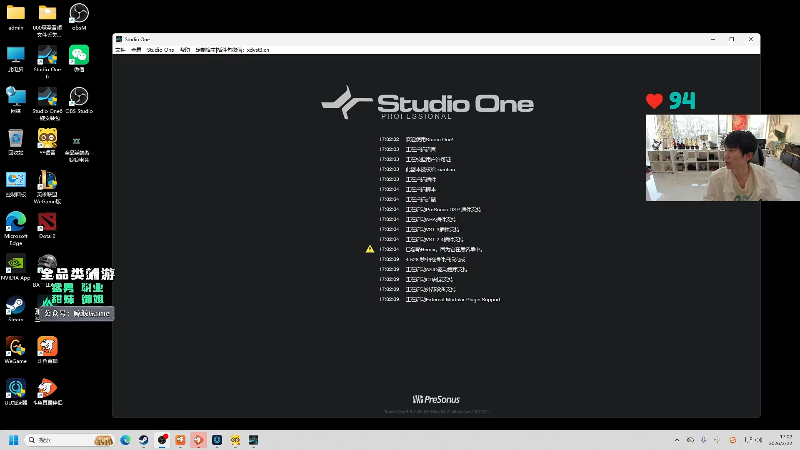The image size is (800, 450).
Task: Open the first File menu of Studio One
Action: point(120,49)
